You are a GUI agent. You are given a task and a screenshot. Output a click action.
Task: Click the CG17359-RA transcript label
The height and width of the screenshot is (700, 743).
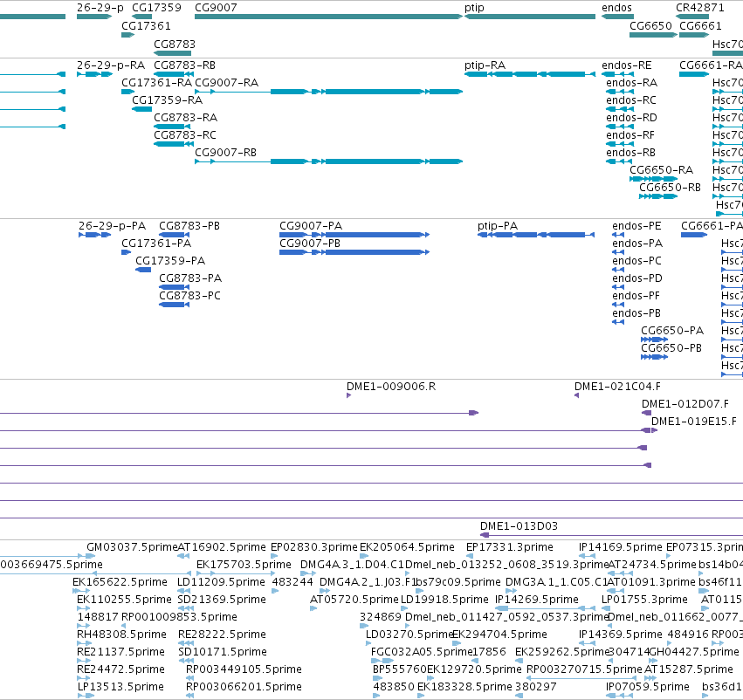(x=168, y=100)
